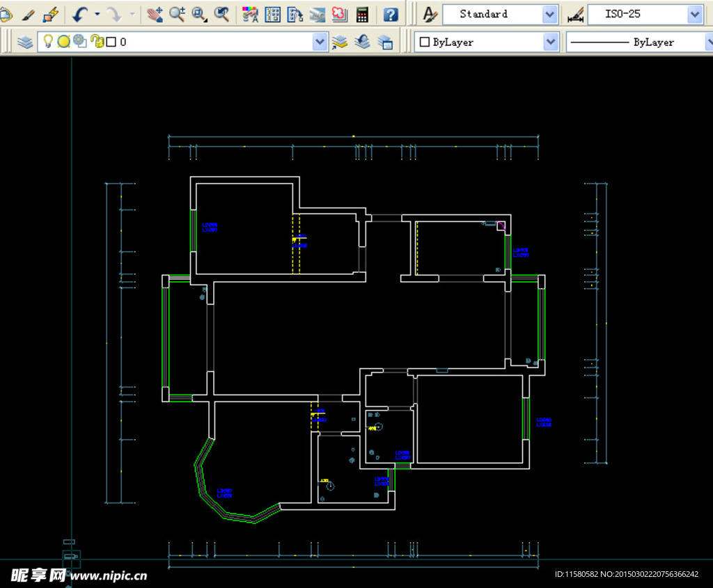Viewport: 713px width, 588px height.
Task: Expand the ByLayer color dropdown arrow
Action: tap(551, 42)
